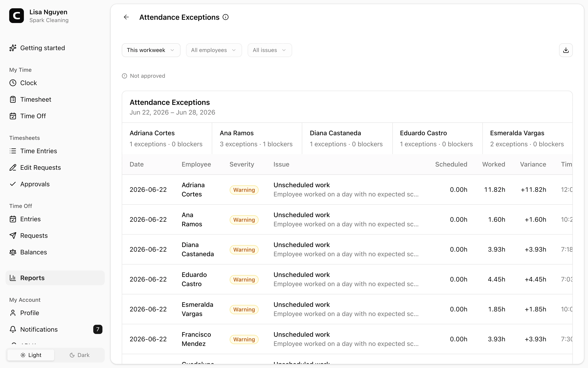The width and height of the screenshot is (588, 368).
Task: Open the Clock page link
Action: point(55,83)
